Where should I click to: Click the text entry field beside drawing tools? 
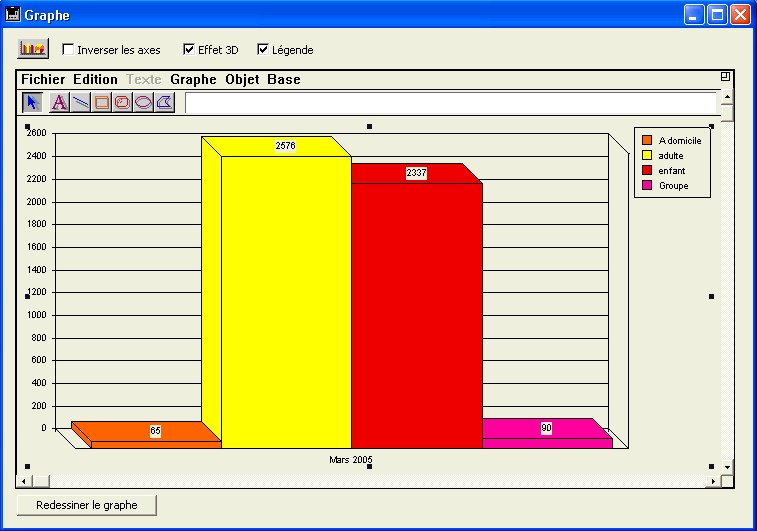[x=450, y=102]
